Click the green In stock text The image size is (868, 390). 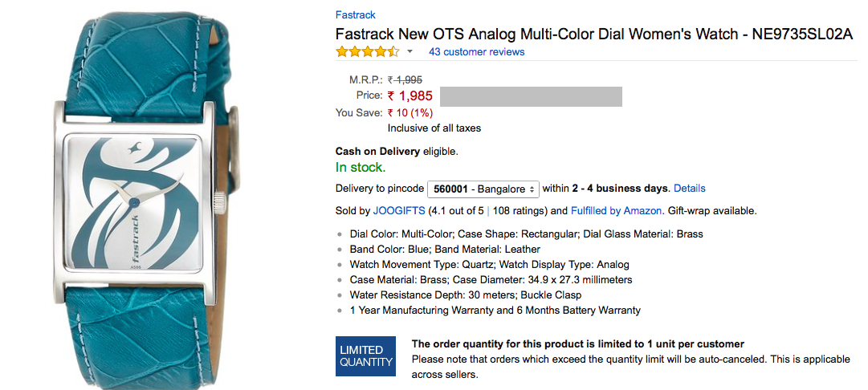[360, 168]
